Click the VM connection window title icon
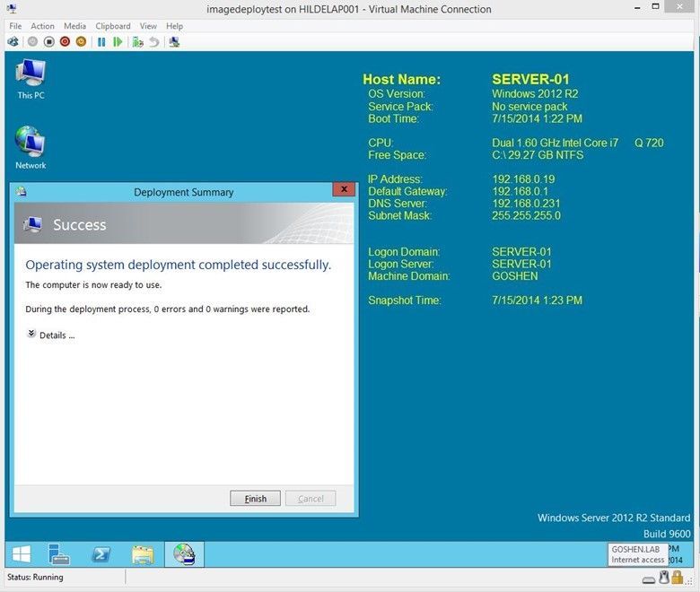700x592 pixels. [12, 8]
